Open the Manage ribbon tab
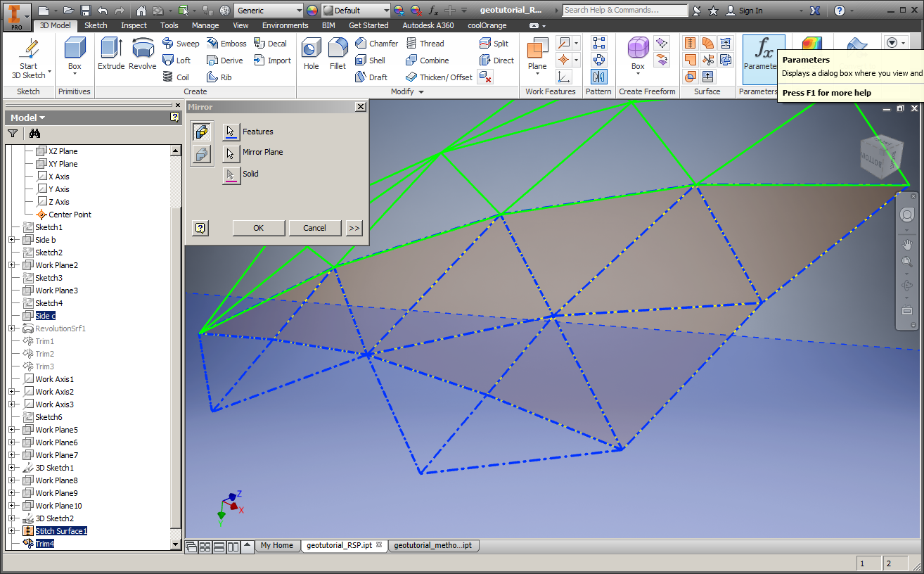This screenshot has width=924, height=574. (x=205, y=25)
